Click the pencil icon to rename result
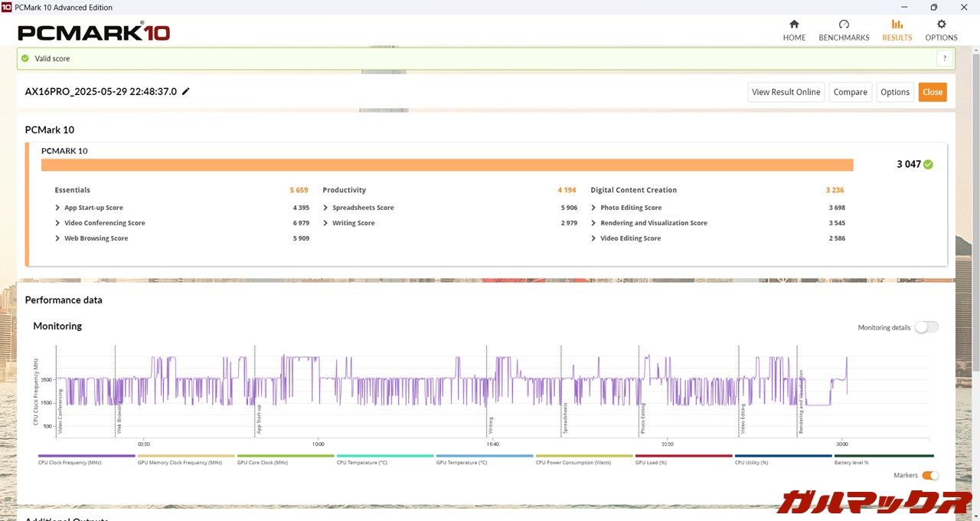The image size is (980, 521). [185, 92]
